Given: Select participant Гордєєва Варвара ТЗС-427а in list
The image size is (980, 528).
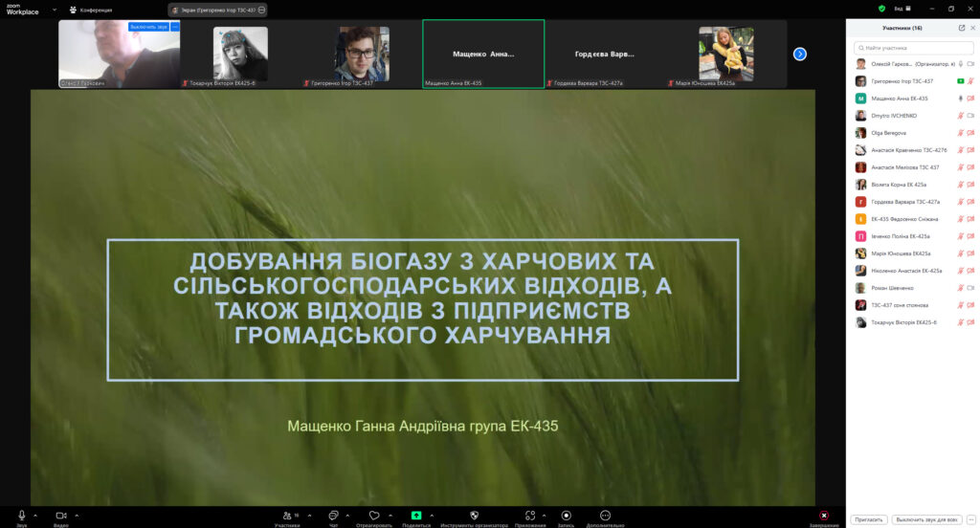Looking at the screenshot, I should click(913, 202).
